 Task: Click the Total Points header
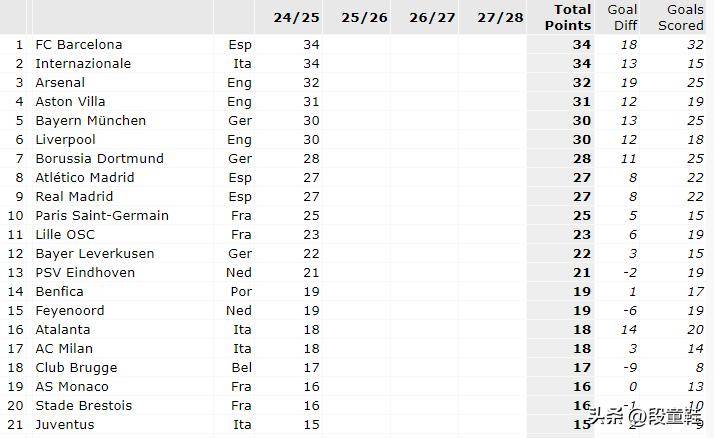(x=568, y=18)
